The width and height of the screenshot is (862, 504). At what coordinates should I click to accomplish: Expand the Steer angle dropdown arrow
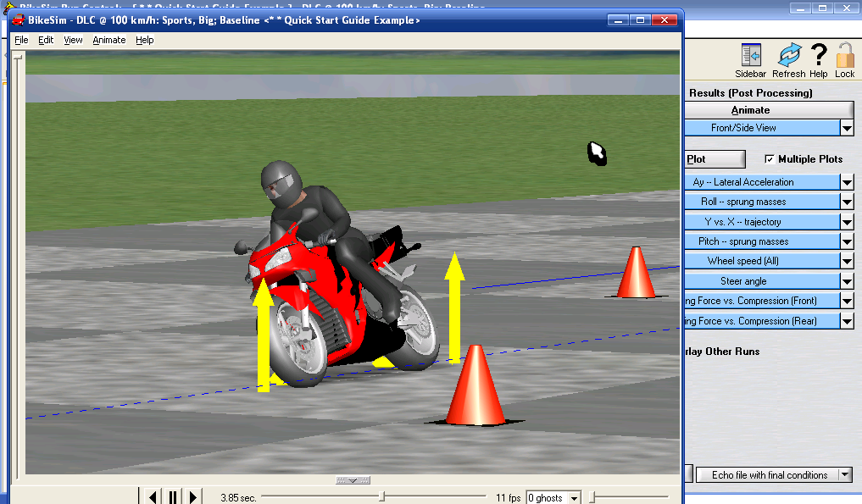(x=847, y=281)
